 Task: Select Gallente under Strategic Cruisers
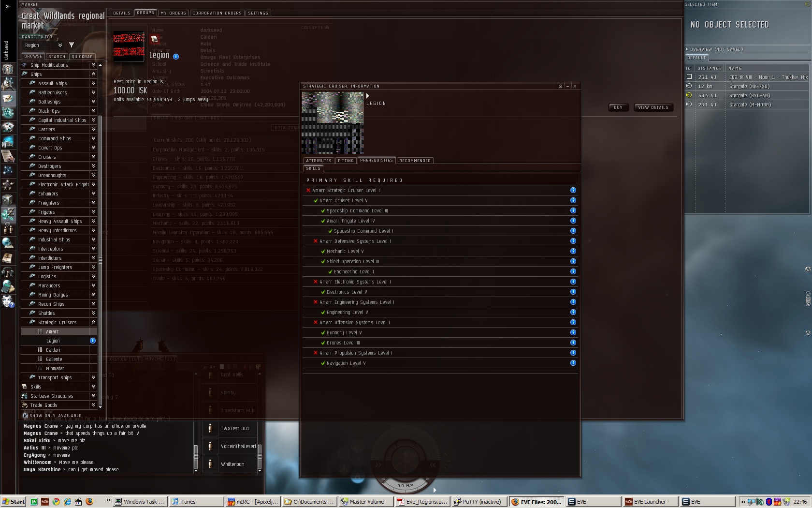coord(59,359)
